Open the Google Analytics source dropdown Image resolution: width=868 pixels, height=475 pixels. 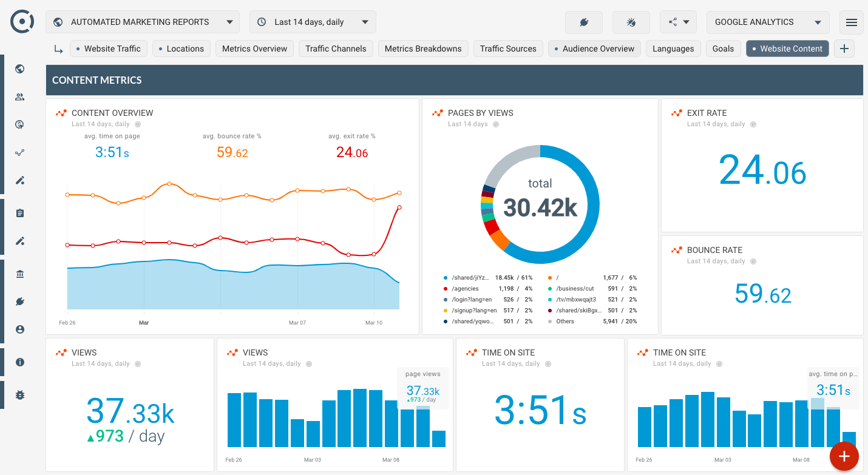coord(767,22)
